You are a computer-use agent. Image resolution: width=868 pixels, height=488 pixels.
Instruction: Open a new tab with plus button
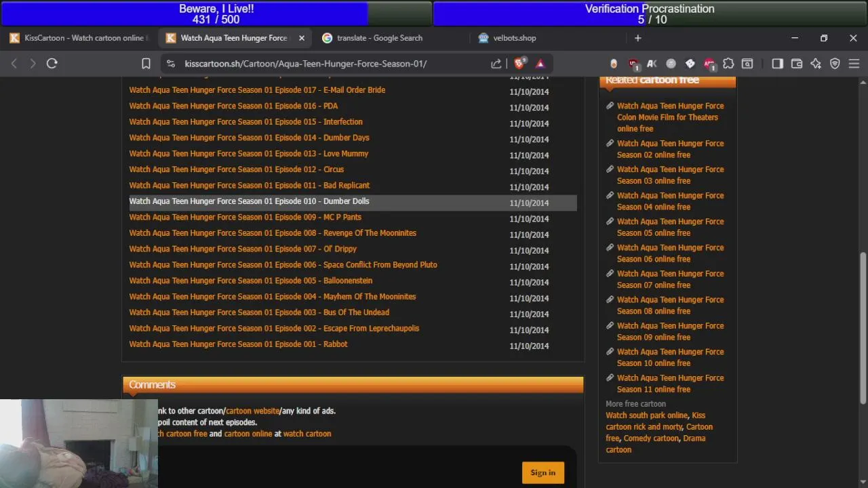pyautogui.click(x=637, y=38)
